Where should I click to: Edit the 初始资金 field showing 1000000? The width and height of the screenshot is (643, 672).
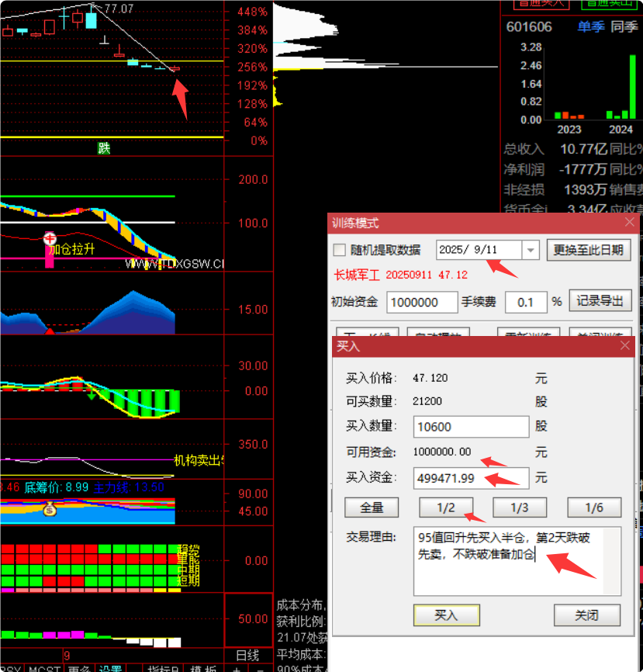tap(422, 302)
